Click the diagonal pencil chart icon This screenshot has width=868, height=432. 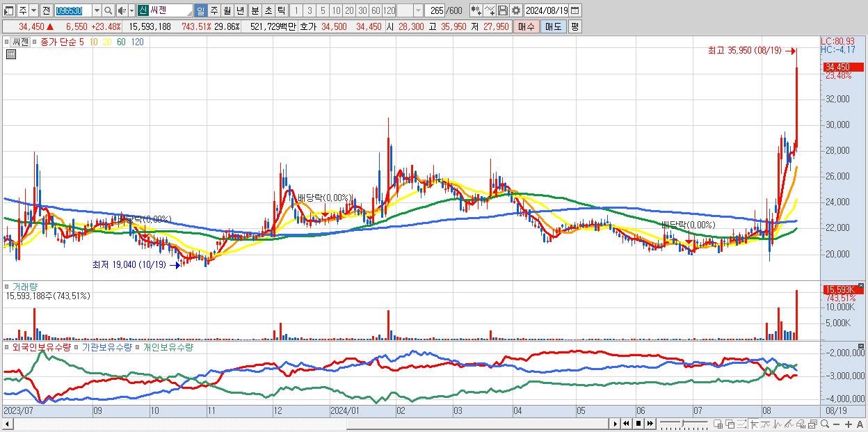click(x=789, y=424)
